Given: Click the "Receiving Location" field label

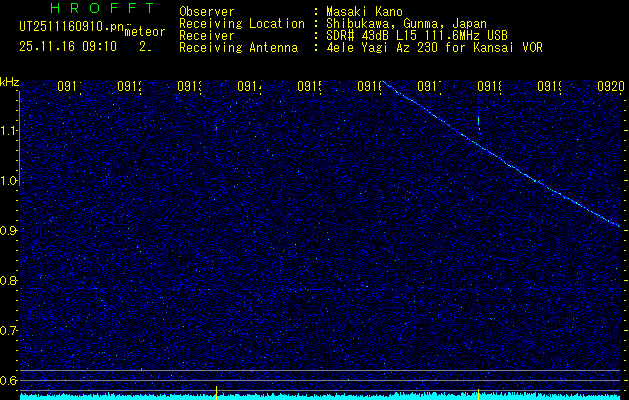Looking at the screenshot, I should coord(242,24).
